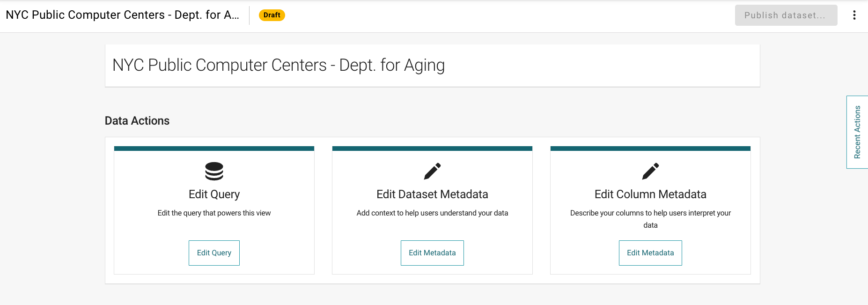Click the 'Edit Query' card heading
Screen dimensions: 868x305
(214, 194)
